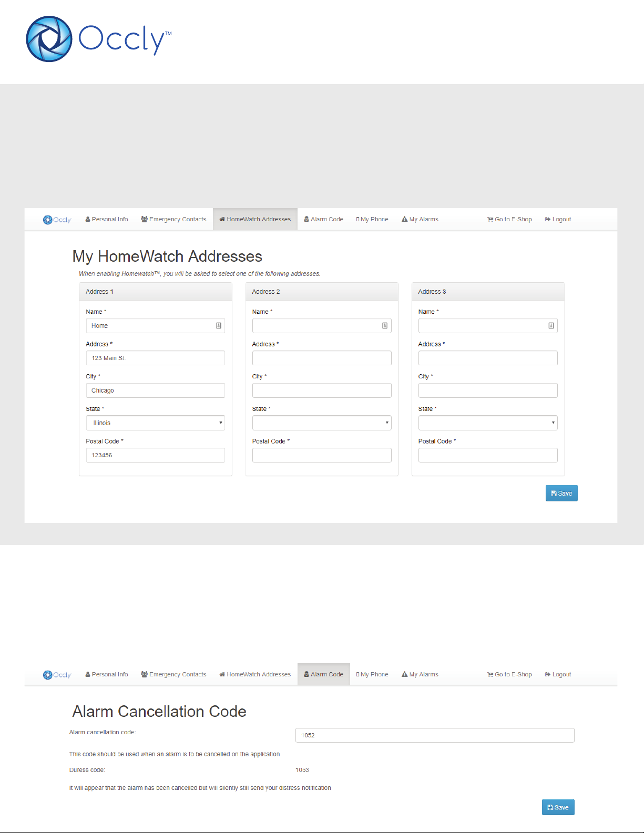
Task: Click the large Occly logo at top
Action: point(99,38)
